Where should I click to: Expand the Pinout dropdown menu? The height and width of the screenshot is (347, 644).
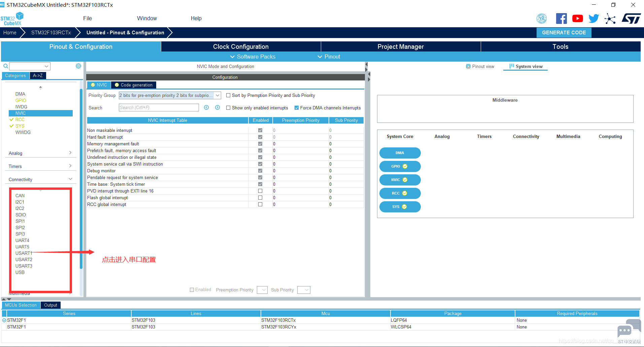329,57
